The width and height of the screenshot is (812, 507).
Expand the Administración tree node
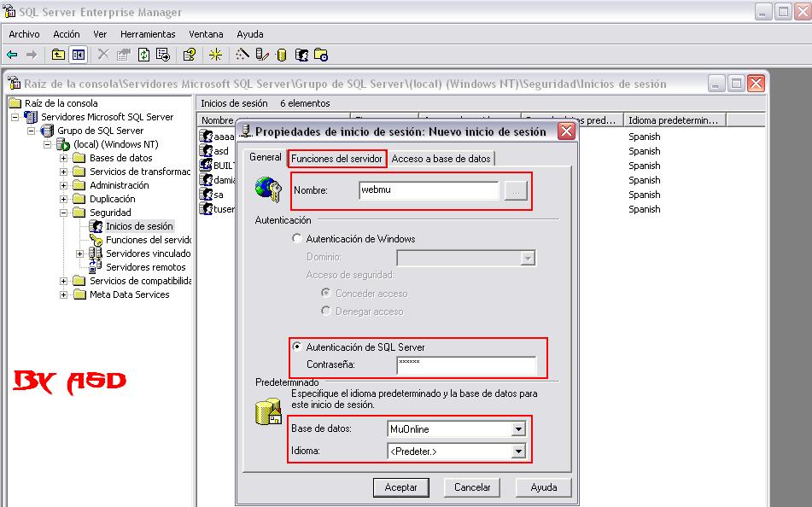point(63,185)
